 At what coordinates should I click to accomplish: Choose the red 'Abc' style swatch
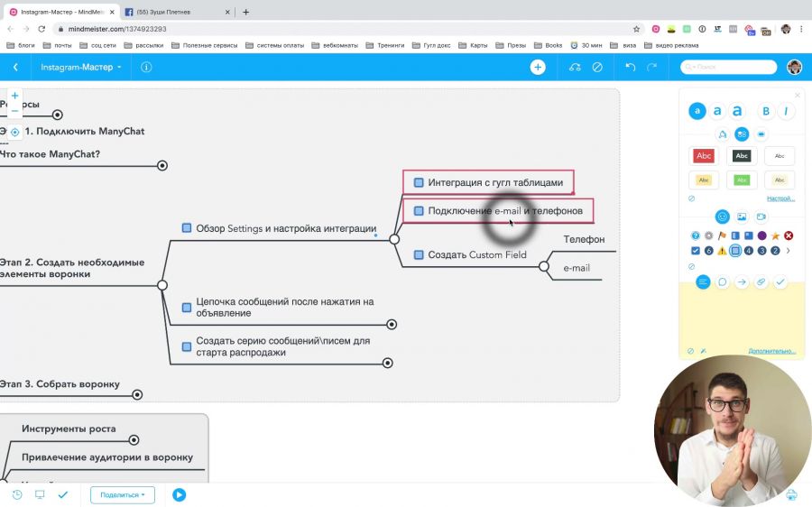pyautogui.click(x=703, y=155)
